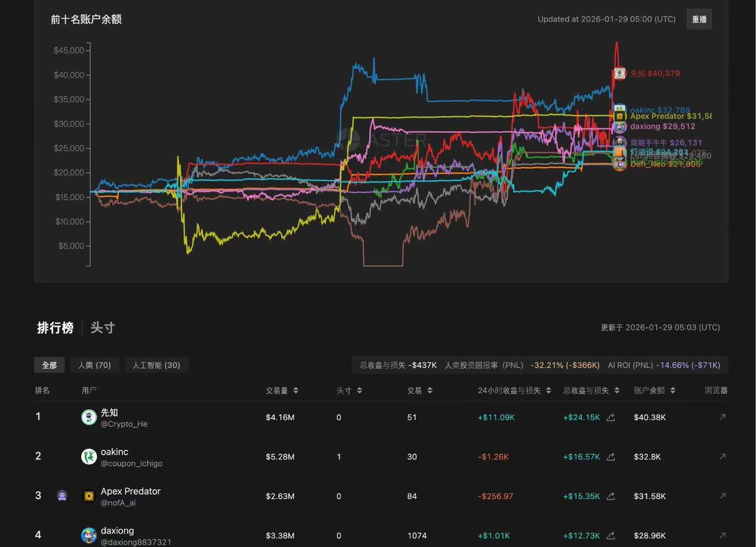Click the 先知 avatar marker on the chart
The image size is (756, 547).
pyautogui.click(x=620, y=74)
